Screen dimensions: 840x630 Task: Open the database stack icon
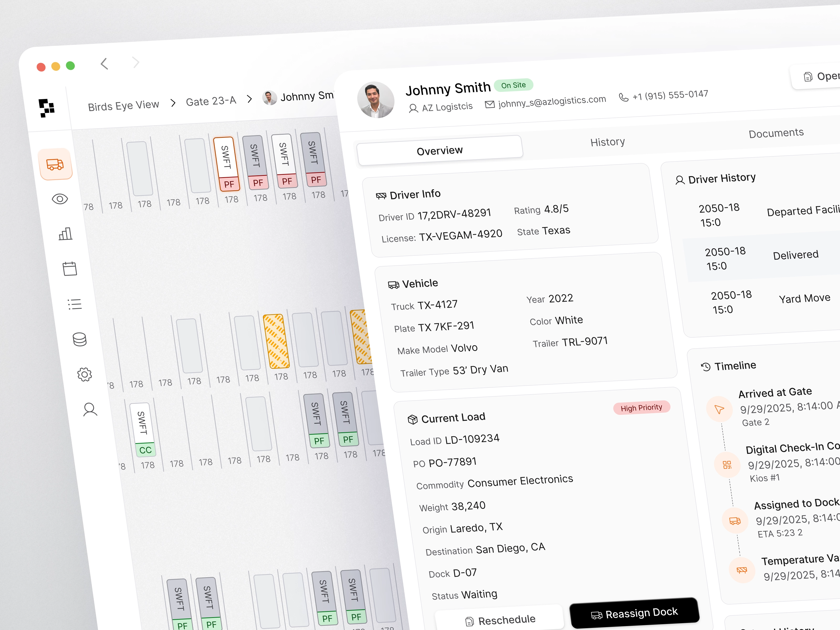pyautogui.click(x=80, y=339)
